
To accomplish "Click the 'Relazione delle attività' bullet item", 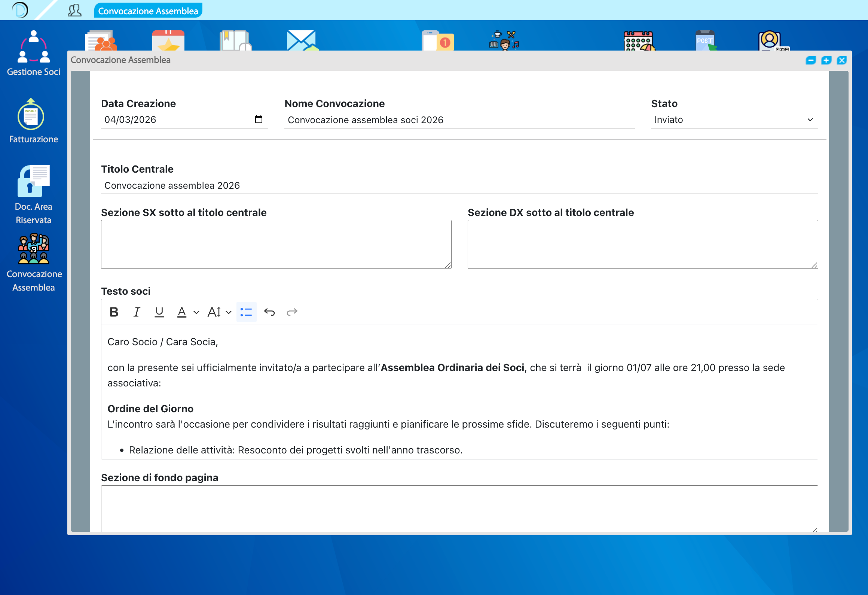I will pos(296,450).
